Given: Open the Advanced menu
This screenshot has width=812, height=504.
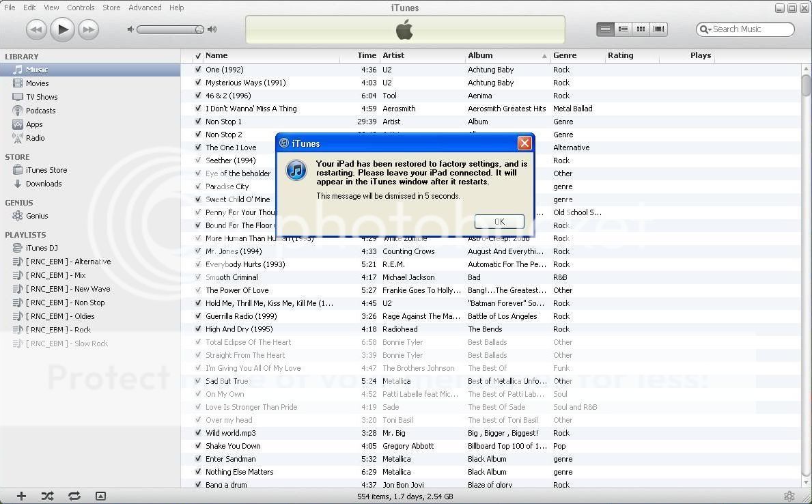Looking at the screenshot, I should click(145, 8).
